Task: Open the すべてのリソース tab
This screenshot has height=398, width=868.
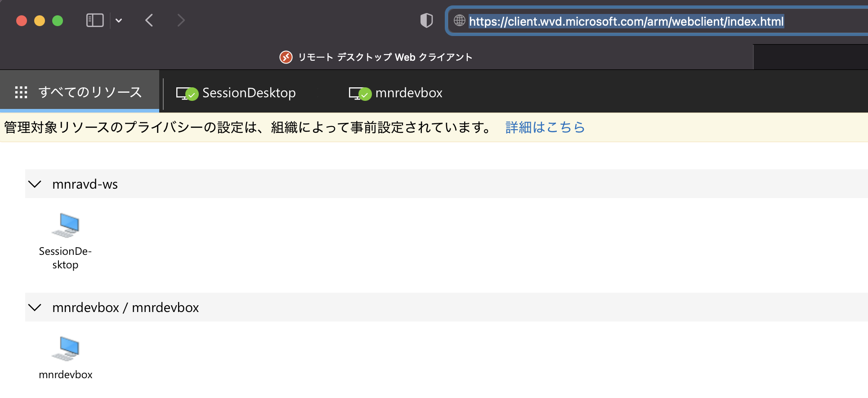Action: click(80, 92)
